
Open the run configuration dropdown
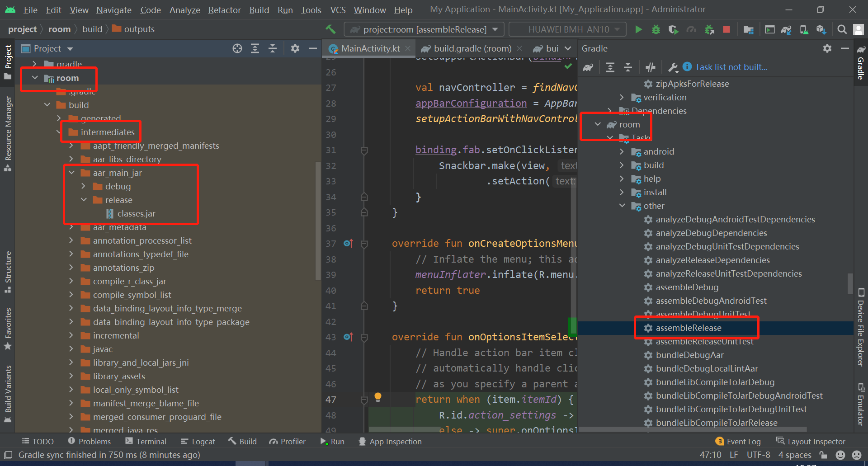coord(424,29)
